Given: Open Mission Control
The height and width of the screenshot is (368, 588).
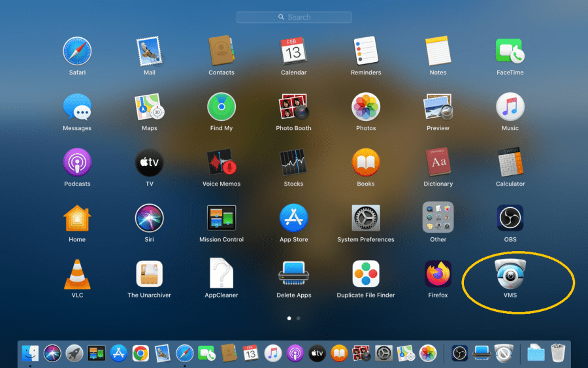Looking at the screenshot, I should [221, 218].
